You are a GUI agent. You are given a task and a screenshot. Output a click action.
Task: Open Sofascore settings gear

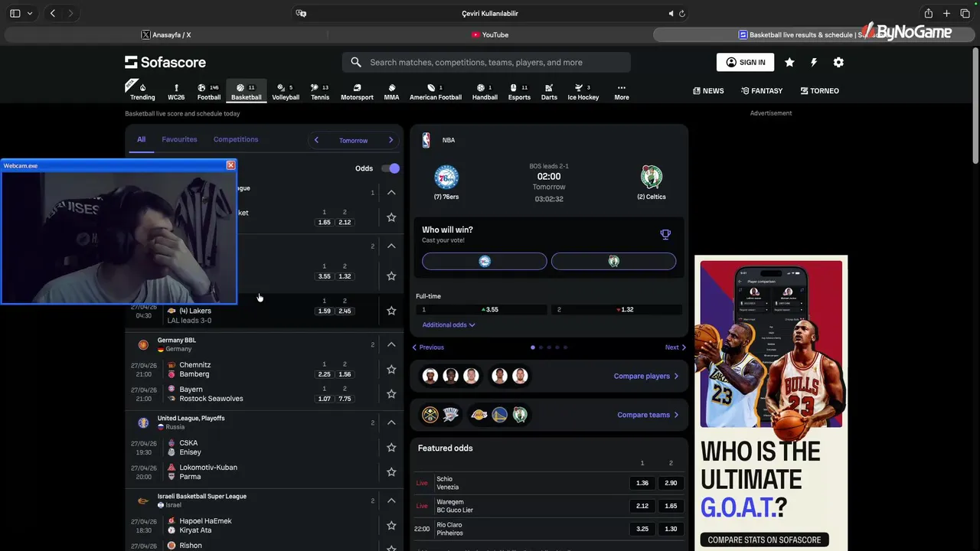click(x=838, y=62)
